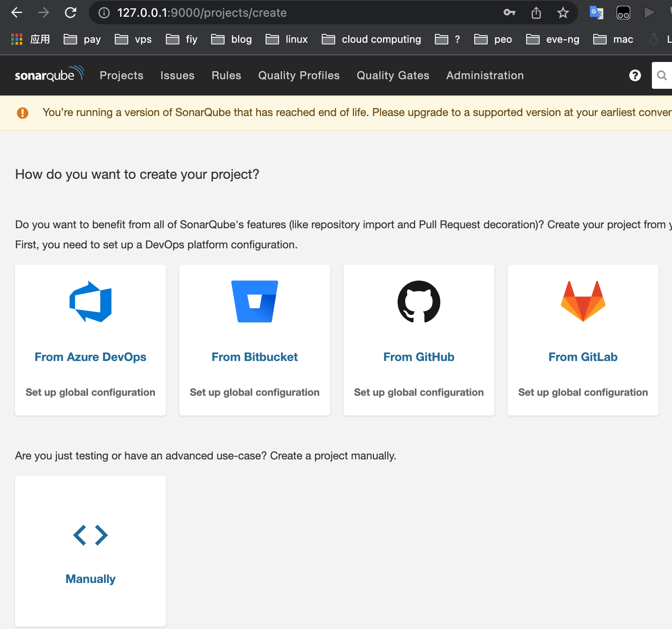The image size is (672, 629).
Task: Open the Projects menu
Action: [121, 75]
